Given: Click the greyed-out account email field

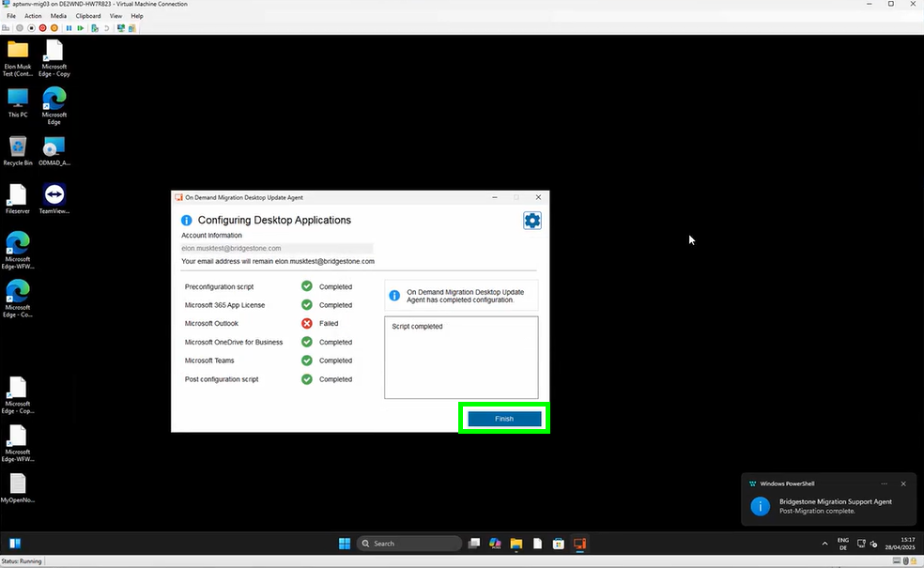Looking at the screenshot, I should point(277,248).
